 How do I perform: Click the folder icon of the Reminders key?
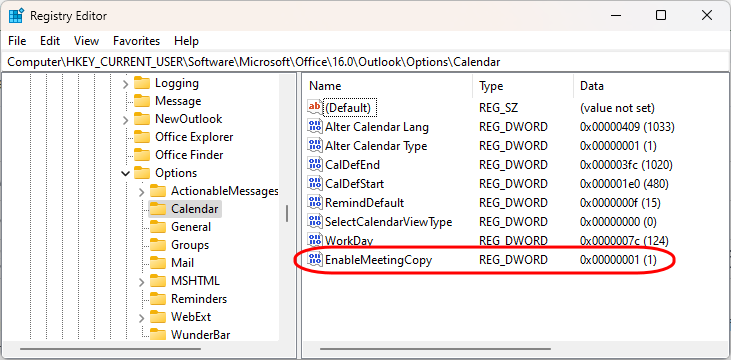coord(158,299)
